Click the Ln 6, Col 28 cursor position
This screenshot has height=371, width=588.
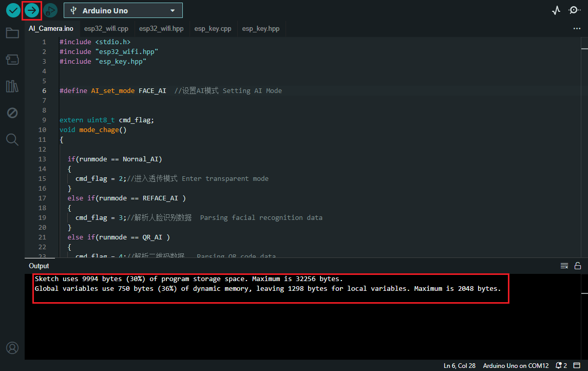tap(460, 365)
